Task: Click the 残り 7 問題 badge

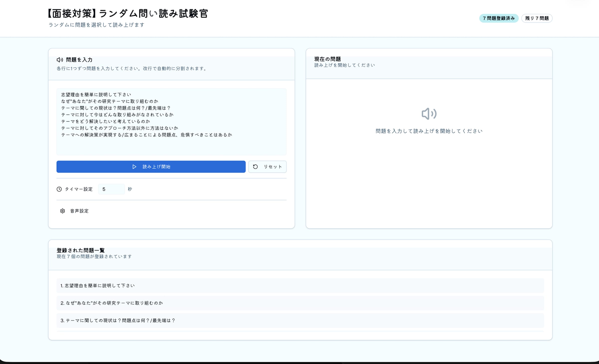Action: tap(537, 18)
